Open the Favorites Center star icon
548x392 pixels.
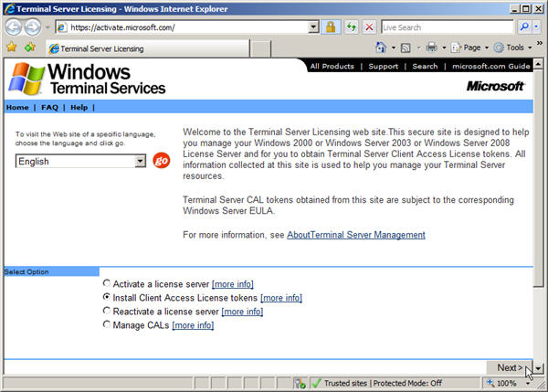click(12, 48)
